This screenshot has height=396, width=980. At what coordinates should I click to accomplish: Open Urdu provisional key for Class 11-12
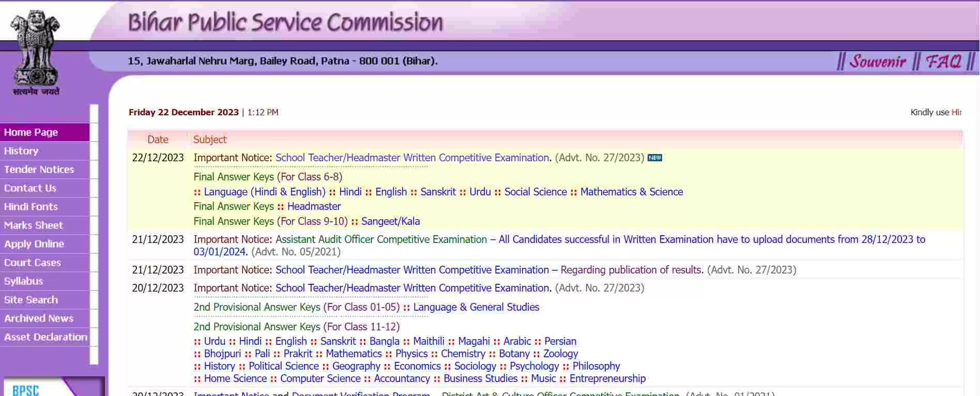(215, 341)
